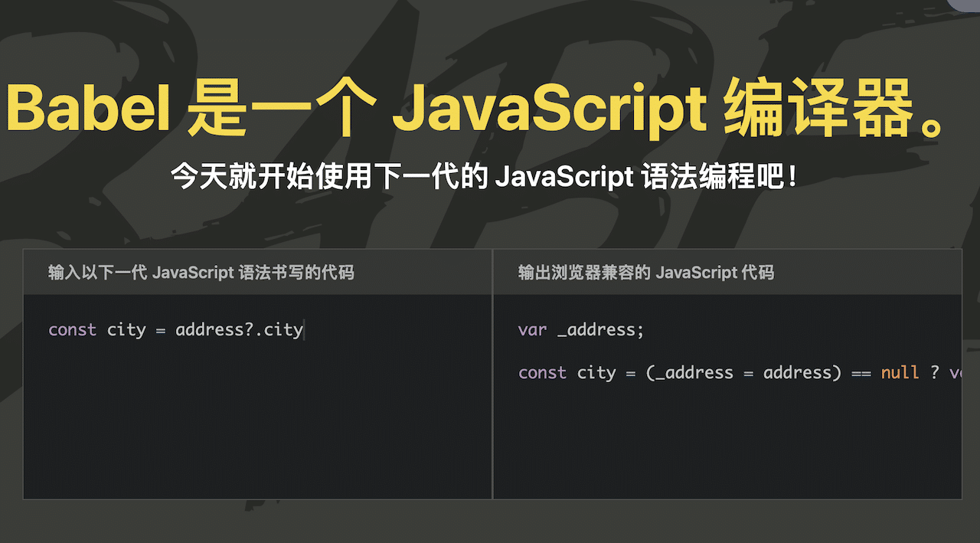Click the output line starting 'const city = (_address'

pyautogui.click(x=740, y=373)
